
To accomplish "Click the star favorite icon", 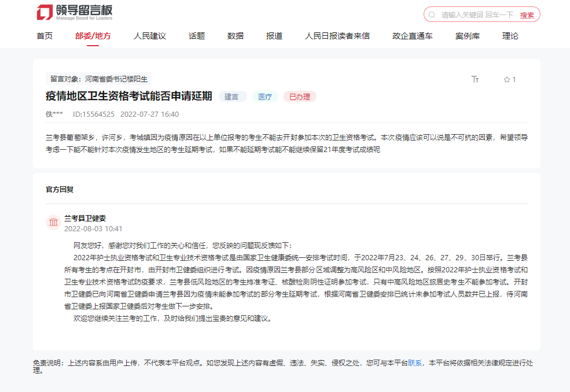I will [506, 79].
